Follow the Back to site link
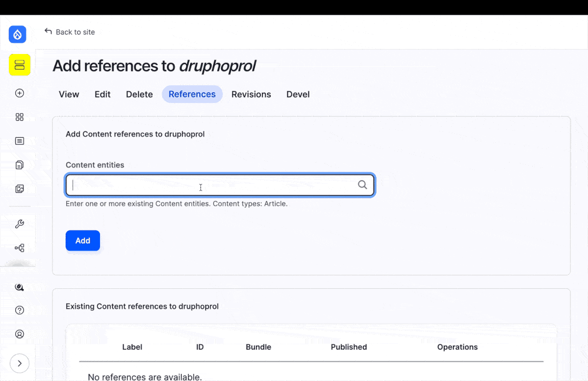 pyautogui.click(x=75, y=32)
